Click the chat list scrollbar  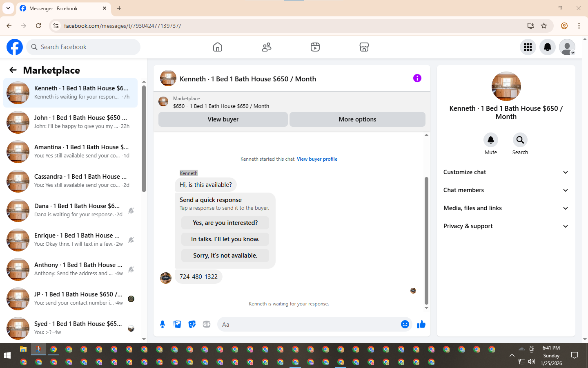pos(144,138)
